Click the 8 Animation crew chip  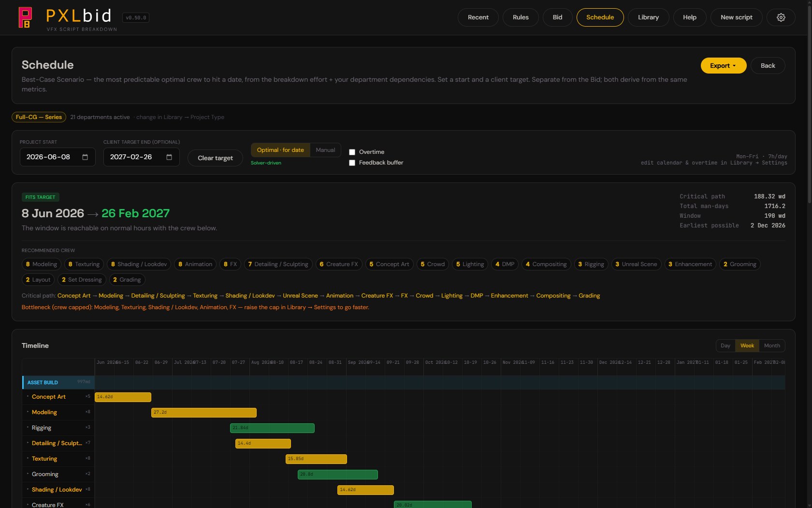pos(195,264)
